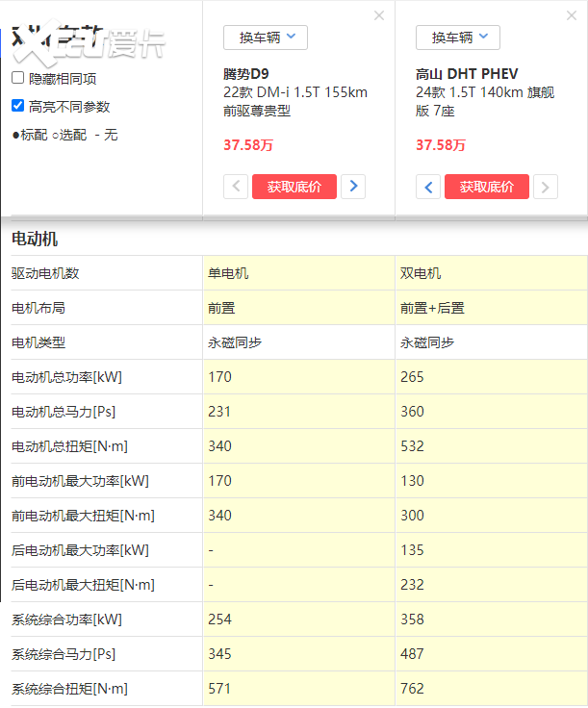
Task: Open 换车辆 dropdown for 高山 DHT PHEV
Action: tap(458, 38)
